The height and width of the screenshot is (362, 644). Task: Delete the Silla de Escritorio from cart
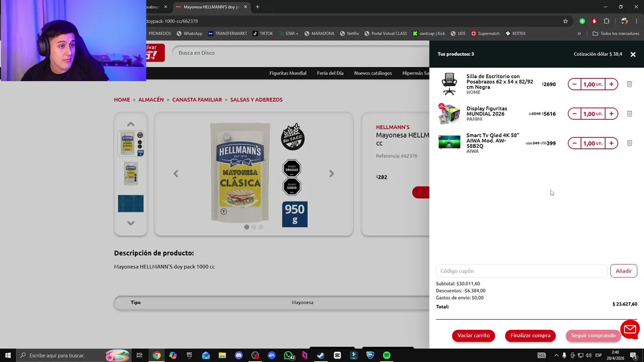point(629,84)
